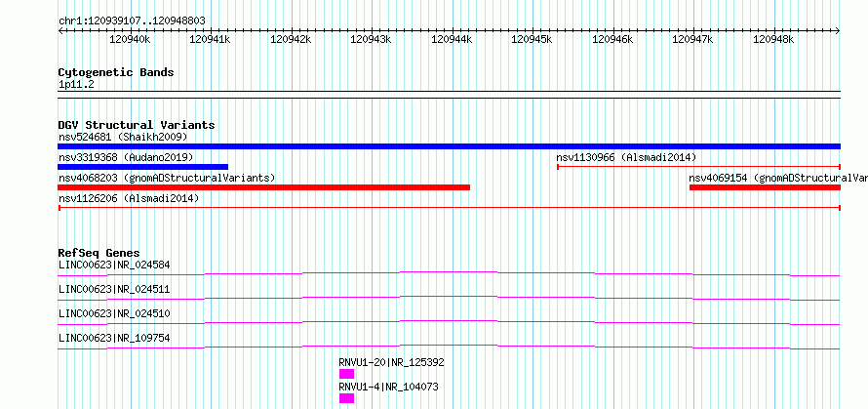
Task: Click the 120946k ruler tick label
Action: (x=612, y=39)
